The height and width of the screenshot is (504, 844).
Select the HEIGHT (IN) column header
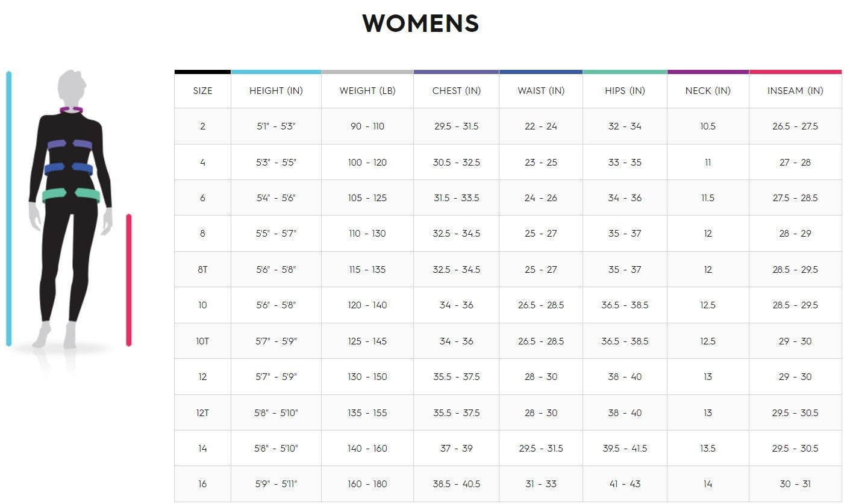pyautogui.click(x=276, y=91)
